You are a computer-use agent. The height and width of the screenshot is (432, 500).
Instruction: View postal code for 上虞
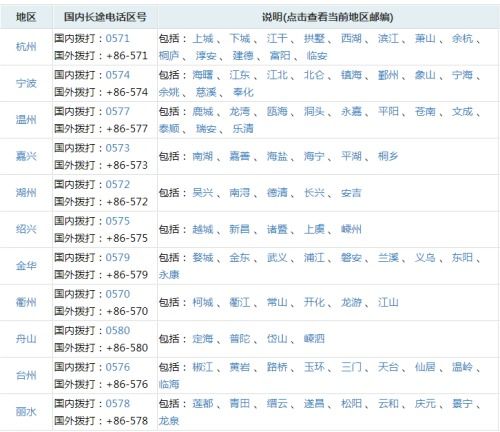coord(314,229)
